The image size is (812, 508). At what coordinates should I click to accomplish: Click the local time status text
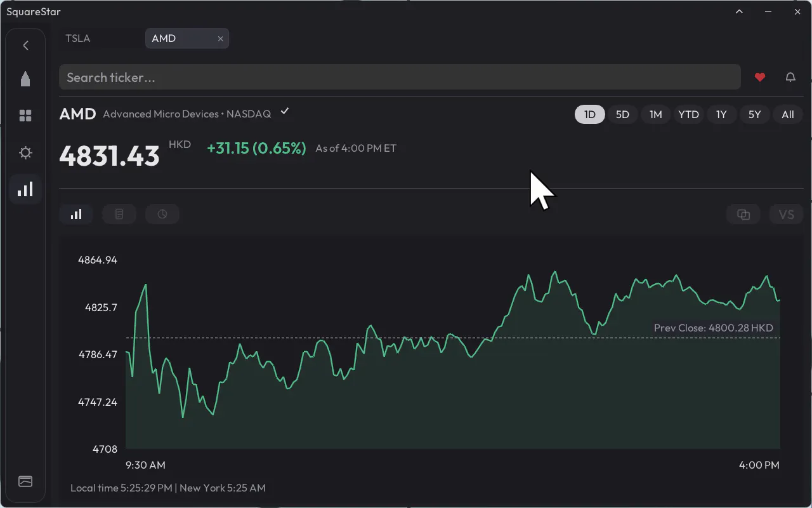(x=168, y=488)
